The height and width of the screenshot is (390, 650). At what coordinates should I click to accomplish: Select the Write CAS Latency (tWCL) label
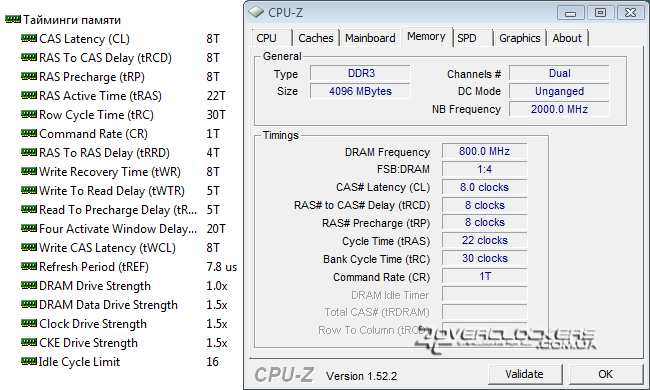[x=107, y=248]
